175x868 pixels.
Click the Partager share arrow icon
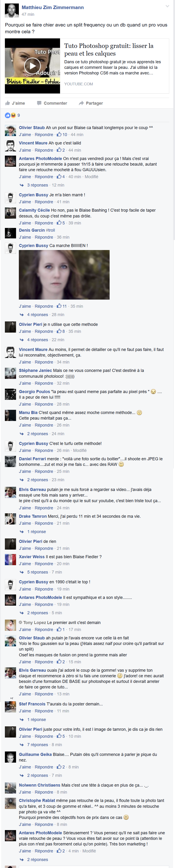[x=81, y=103]
